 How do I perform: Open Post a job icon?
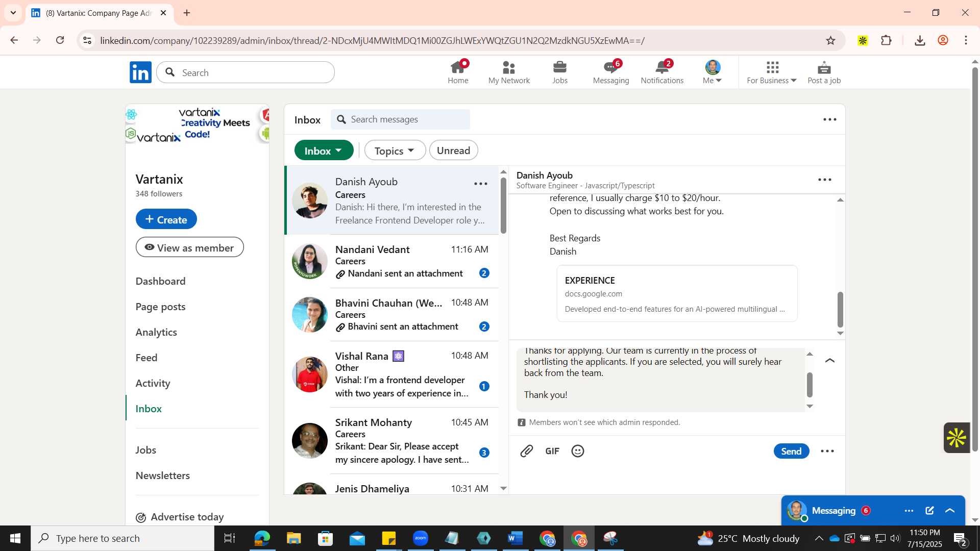824,72
